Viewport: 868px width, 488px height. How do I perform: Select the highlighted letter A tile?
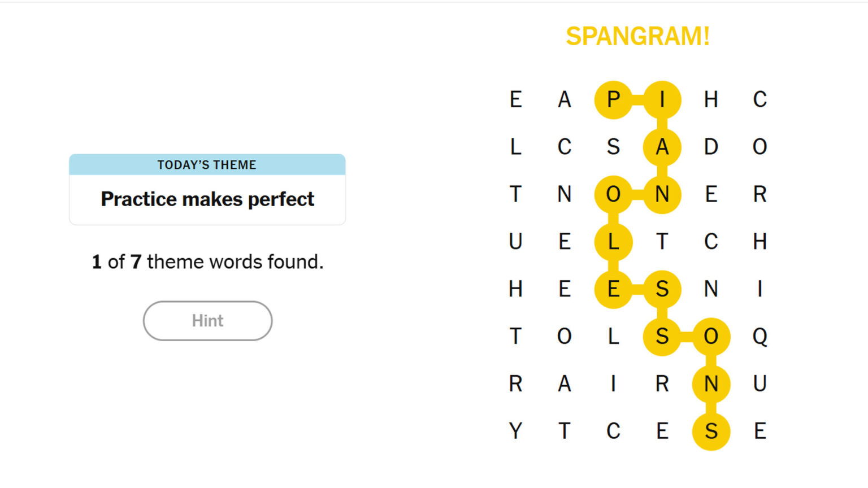pos(662,147)
